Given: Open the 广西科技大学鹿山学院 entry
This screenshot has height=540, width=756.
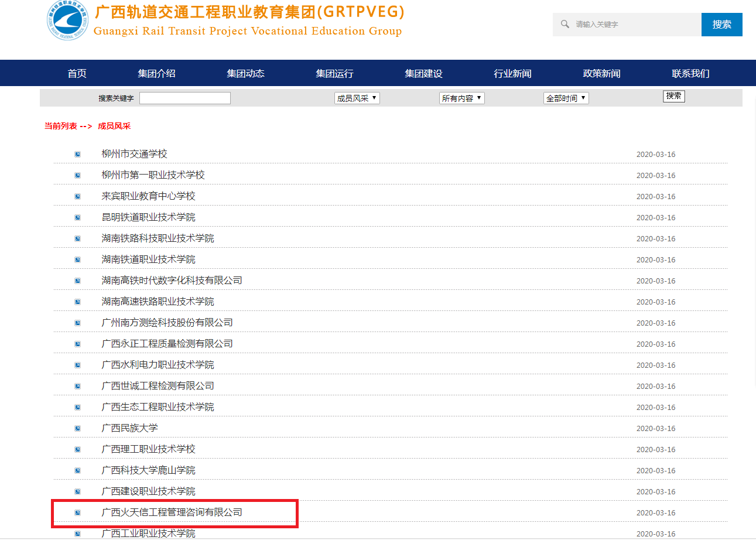Looking at the screenshot, I should coord(148,470).
